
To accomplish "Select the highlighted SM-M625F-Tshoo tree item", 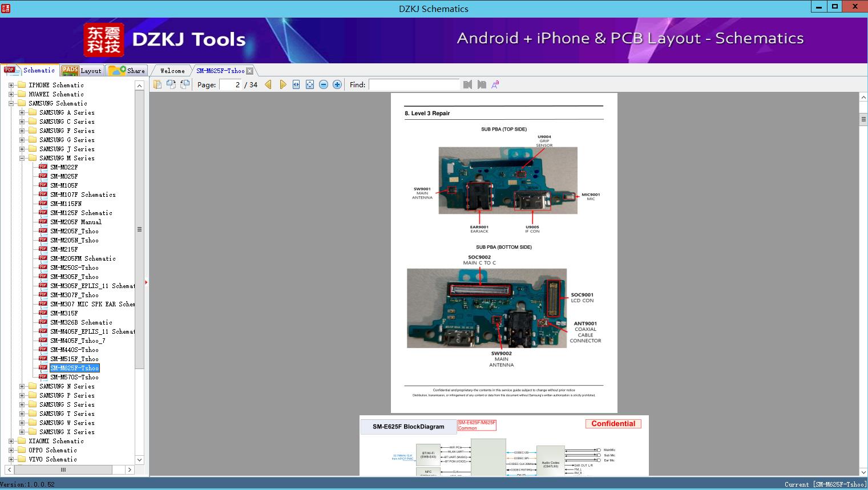I will [x=75, y=368].
